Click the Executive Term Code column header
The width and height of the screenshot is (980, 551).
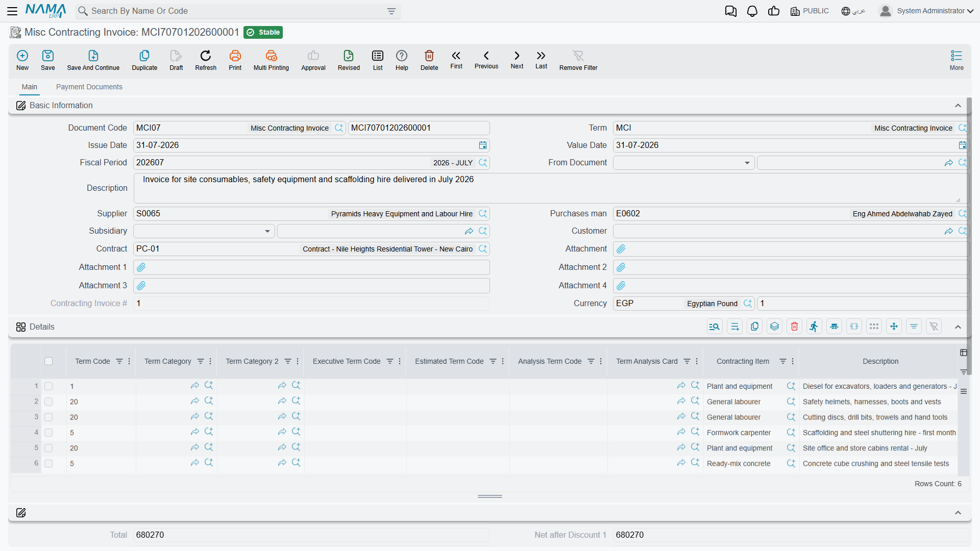tap(347, 361)
